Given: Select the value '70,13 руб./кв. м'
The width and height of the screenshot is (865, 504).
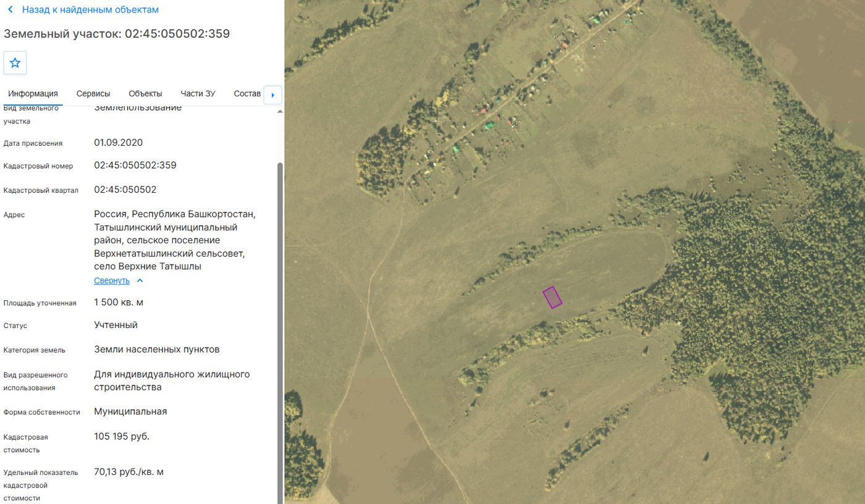Looking at the screenshot, I should (x=129, y=472).
